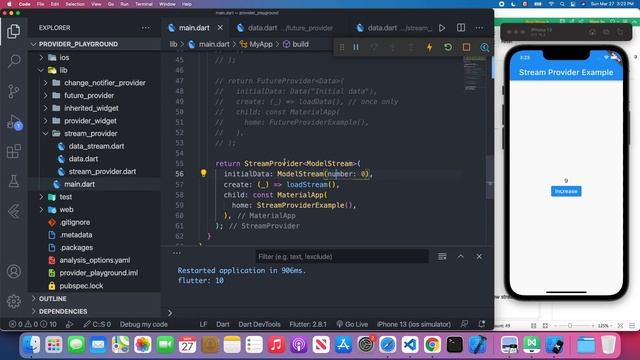640x360 pixels.
Task: Open the Extensions view
Action: point(13,151)
